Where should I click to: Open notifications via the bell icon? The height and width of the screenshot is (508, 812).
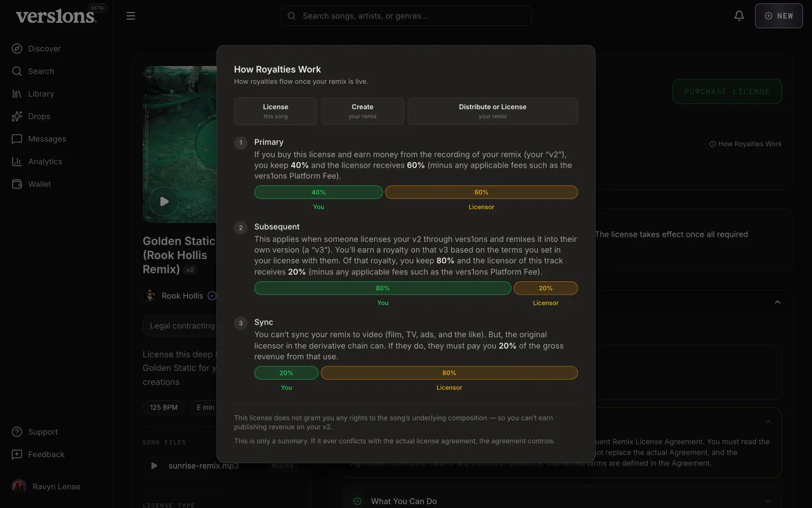(739, 16)
